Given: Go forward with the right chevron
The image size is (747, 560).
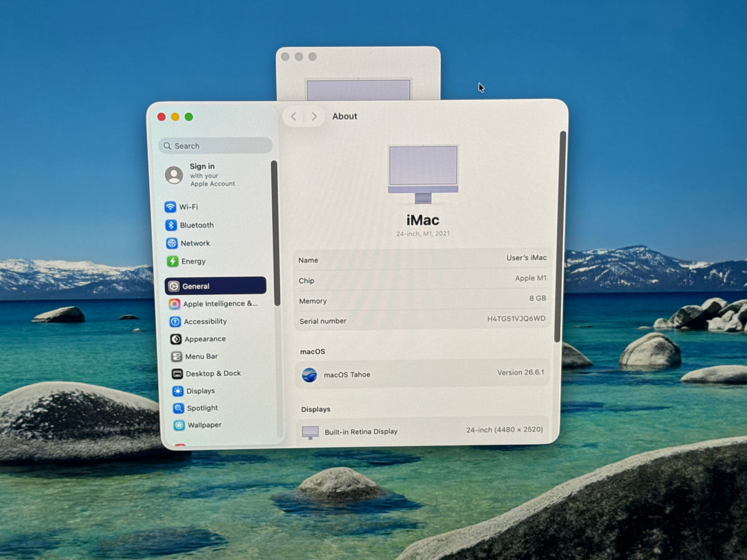Looking at the screenshot, I should pos(314,116).
